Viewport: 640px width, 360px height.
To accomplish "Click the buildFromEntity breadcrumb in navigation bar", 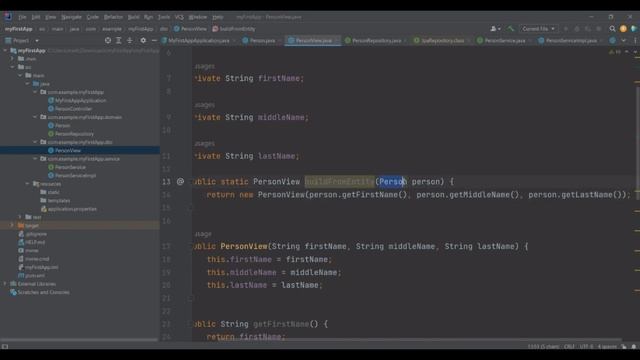I will [x=234, y=29].
